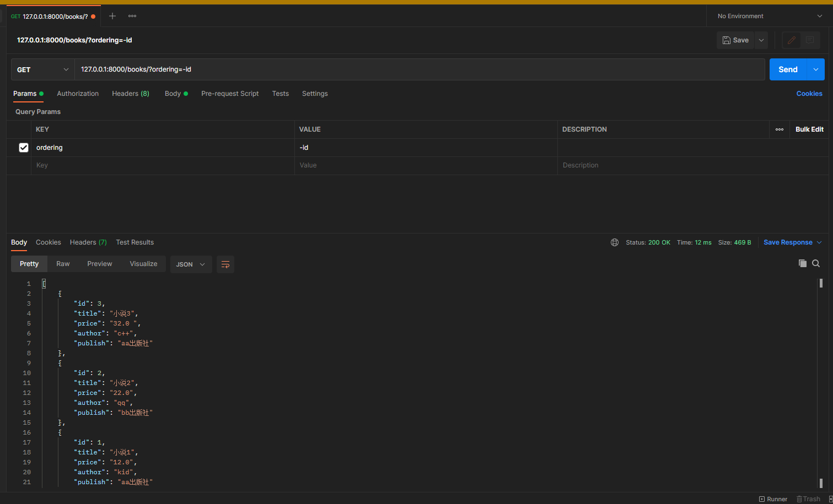Click line number 9 in response
The height and width of the screenshot is (504, 833).
pyautogui.click(x=29, y=363)
